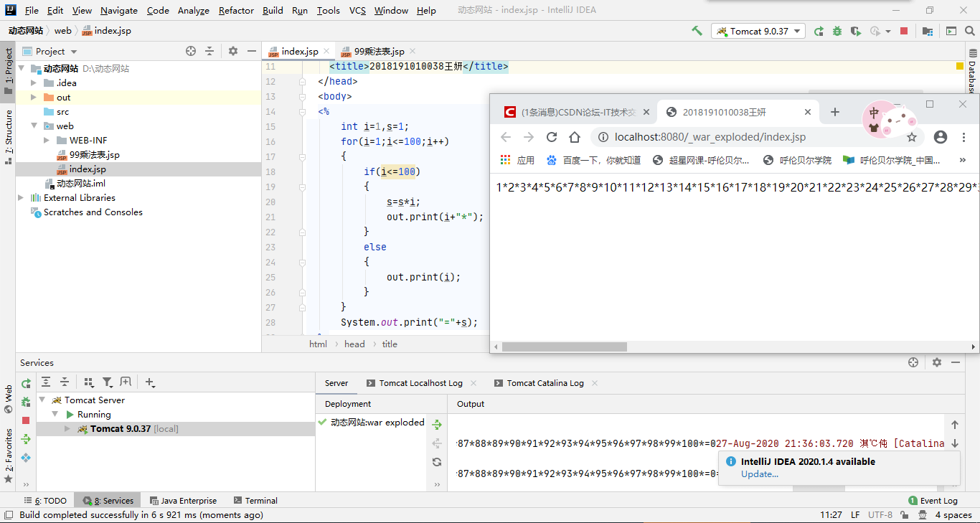Refresh the deployment with the circular arrows icon
Viewport: 980px width, 523px height.
pyautogui.click(x=437, y=462)
